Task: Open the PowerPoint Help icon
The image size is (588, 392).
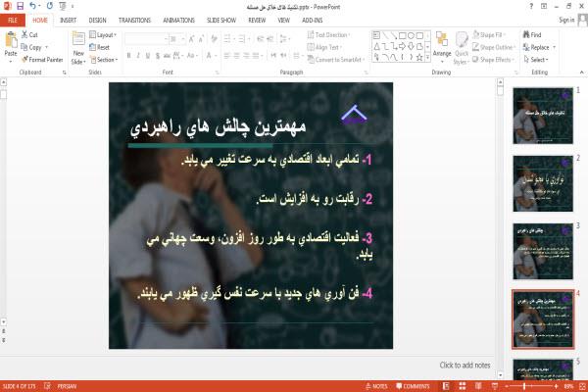Action: pyautogui.click(x=531, y=6)
